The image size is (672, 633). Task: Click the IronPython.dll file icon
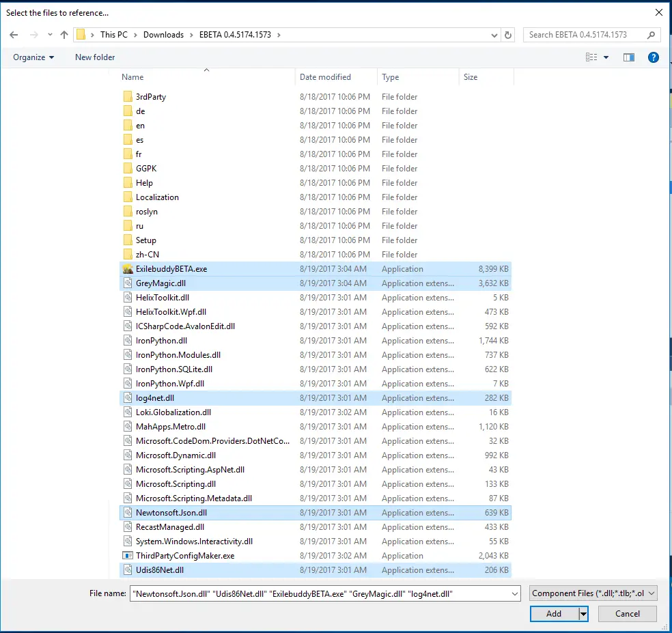point(128,341)
